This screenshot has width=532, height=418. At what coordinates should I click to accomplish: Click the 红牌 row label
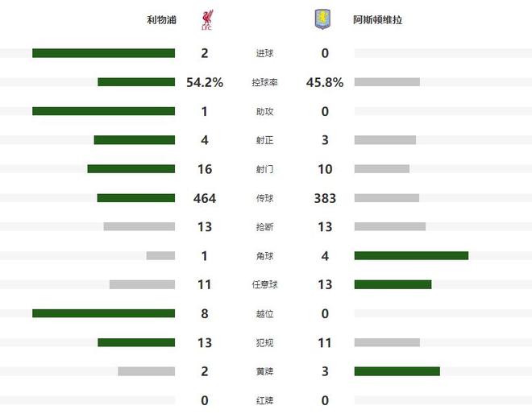[x=264, y=400]
